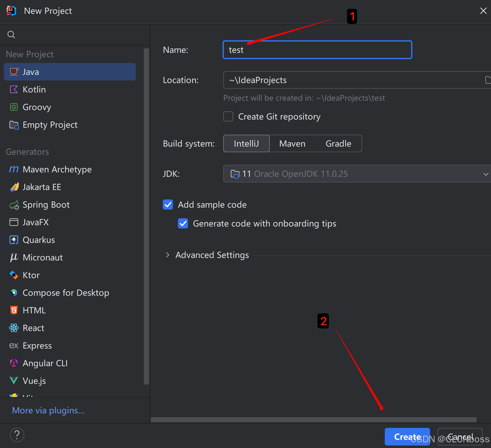This screenshot has height=448, width=491.
Task: Select JavaFX generator
Action: click(x=70, y=222)
